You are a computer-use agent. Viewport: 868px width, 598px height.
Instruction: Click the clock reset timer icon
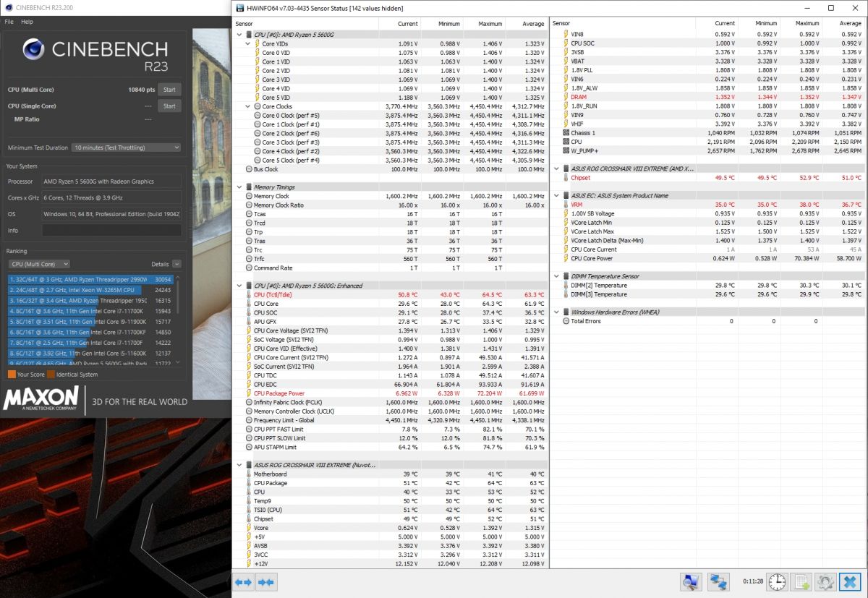click(x=777, y=581)
